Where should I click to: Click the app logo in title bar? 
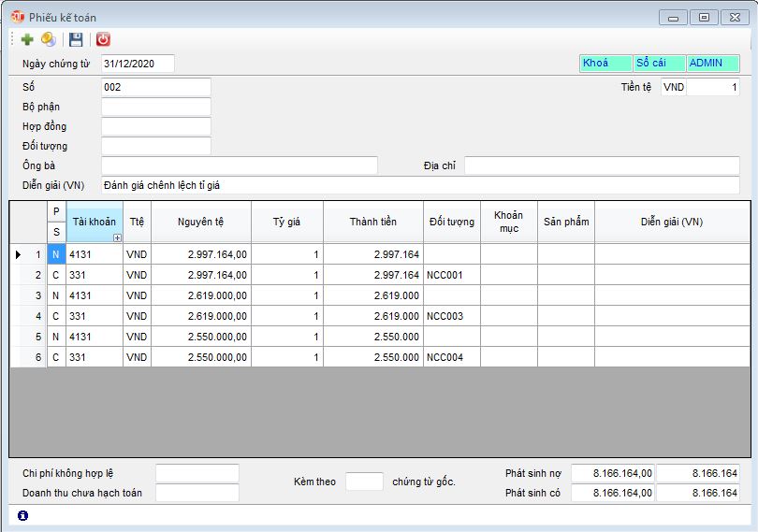pyautogui.click(x=17, y=17)
